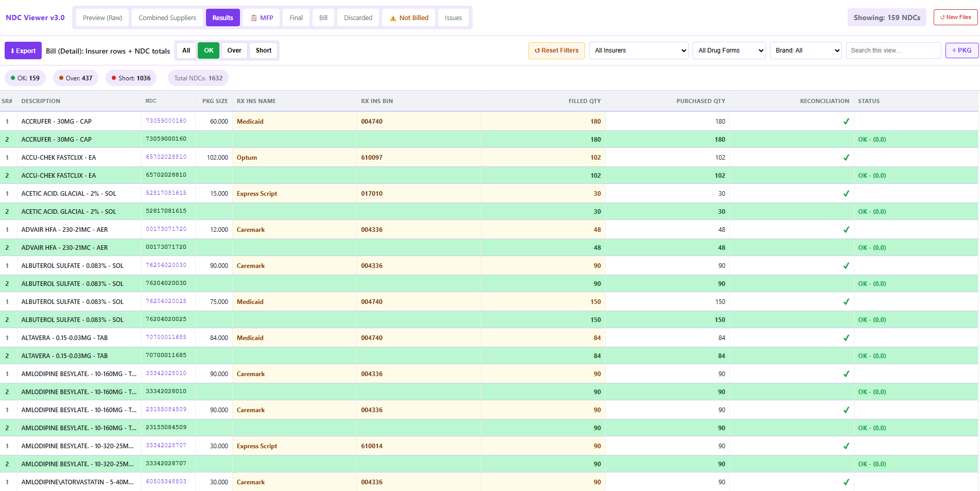The image size is (980, 491).
Task: Click the Showing: 159 NDCs indicator
Action: (x=887, y=18)
